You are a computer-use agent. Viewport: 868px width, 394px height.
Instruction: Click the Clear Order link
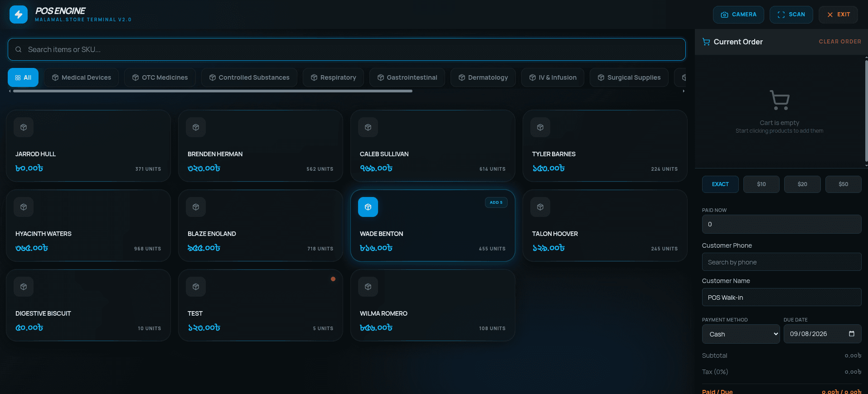pos(840,42)
